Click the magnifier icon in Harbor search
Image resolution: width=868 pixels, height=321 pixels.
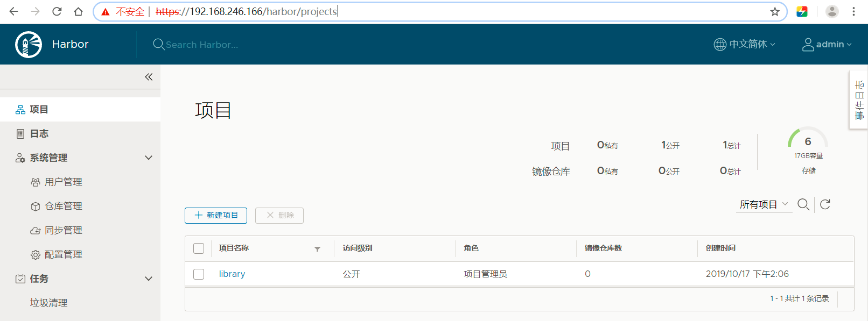pos(158,44)
